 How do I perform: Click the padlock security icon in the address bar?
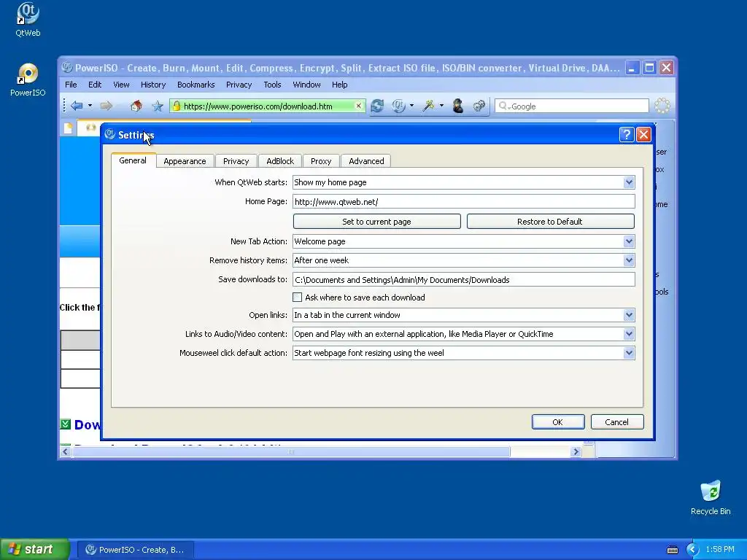pyautogui.click(x=177, y=106)
